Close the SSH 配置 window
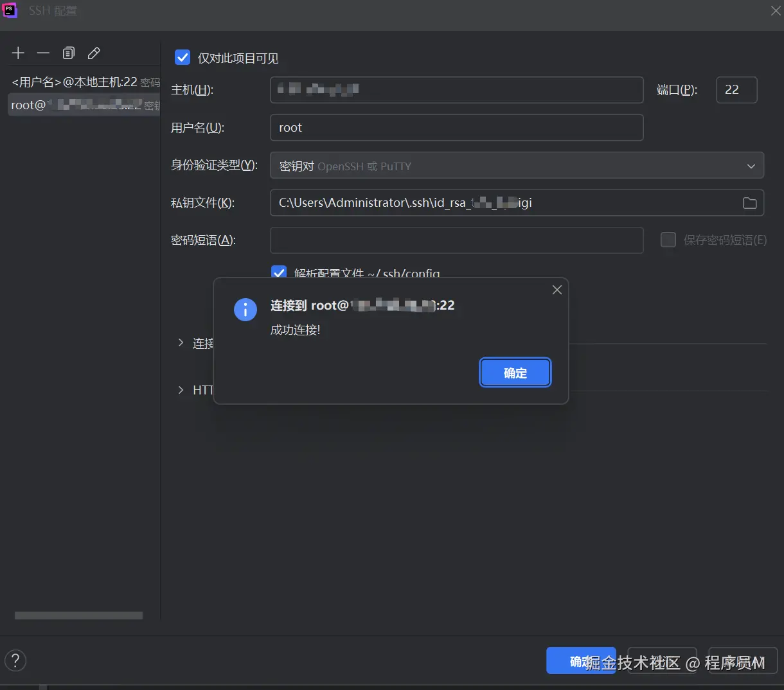This screenshot has width=784, height=690. [x=776, y=11]
